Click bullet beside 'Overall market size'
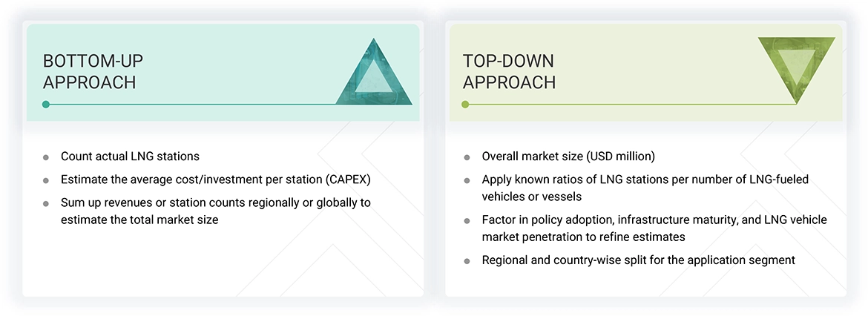 tap(467, 157)
